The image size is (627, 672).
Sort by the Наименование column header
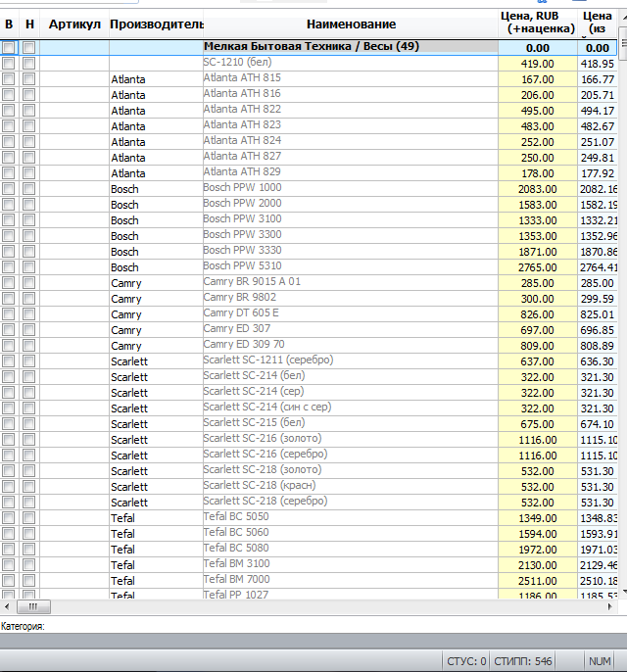[x=351, y=24]
